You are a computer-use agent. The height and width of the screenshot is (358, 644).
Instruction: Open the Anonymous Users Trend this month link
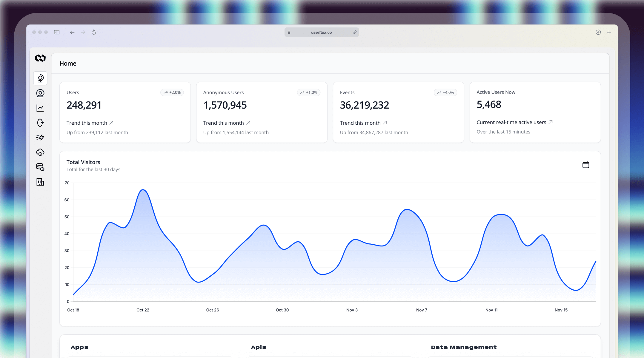click(x=227, y=123)
